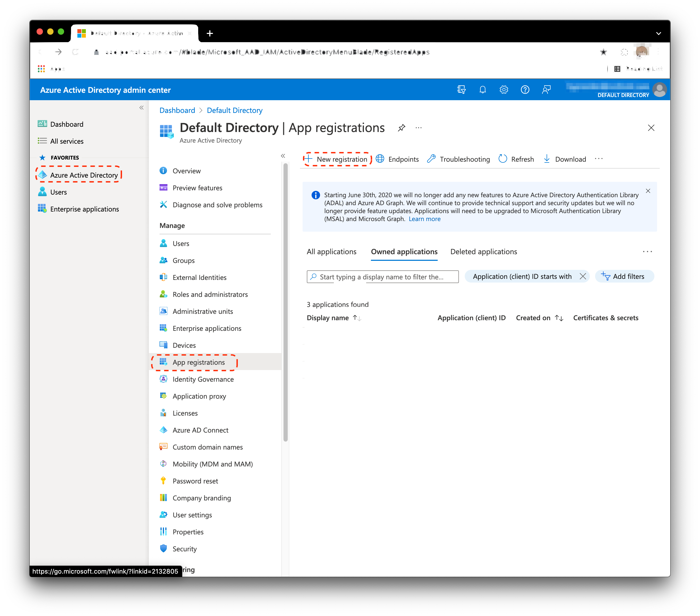
Task: Remove the Application client ID filter
Action: (x=583, y=276)
